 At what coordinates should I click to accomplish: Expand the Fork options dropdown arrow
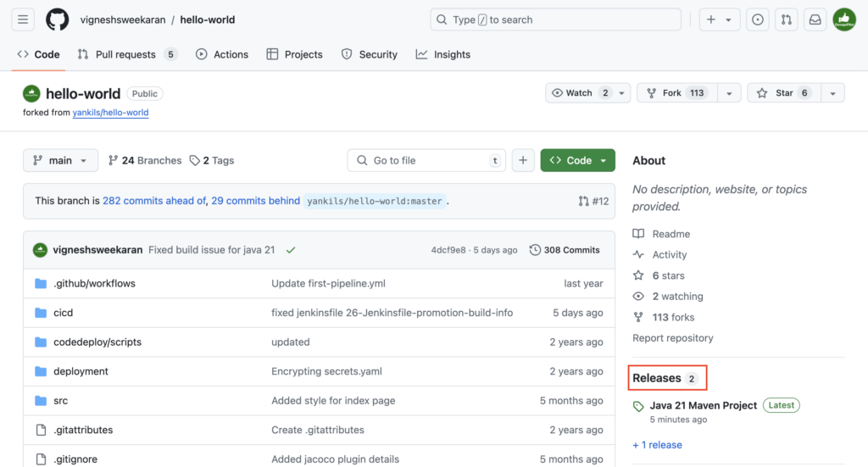(x=729, y=93)
